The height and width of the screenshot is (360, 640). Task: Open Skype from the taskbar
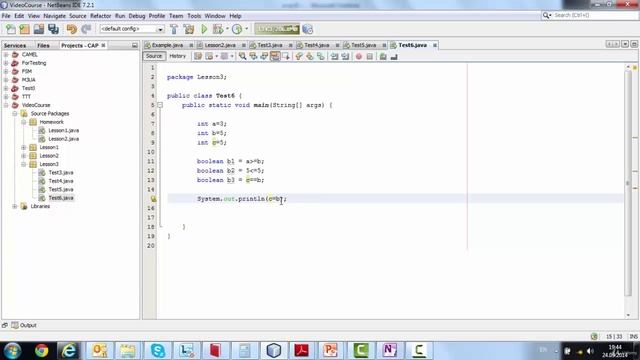tap(158, 351)
